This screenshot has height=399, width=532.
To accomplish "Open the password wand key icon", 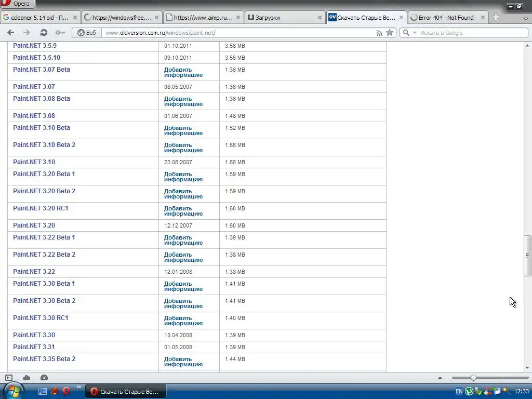I will pyautogui.click(x=60, y=33).
